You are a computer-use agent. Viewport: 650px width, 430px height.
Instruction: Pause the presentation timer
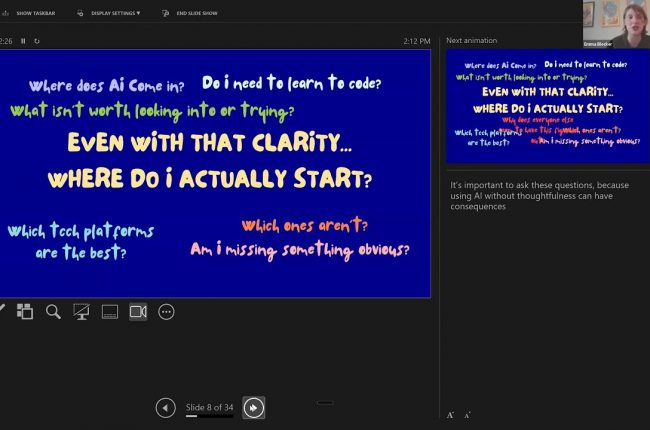pos(23,41)
